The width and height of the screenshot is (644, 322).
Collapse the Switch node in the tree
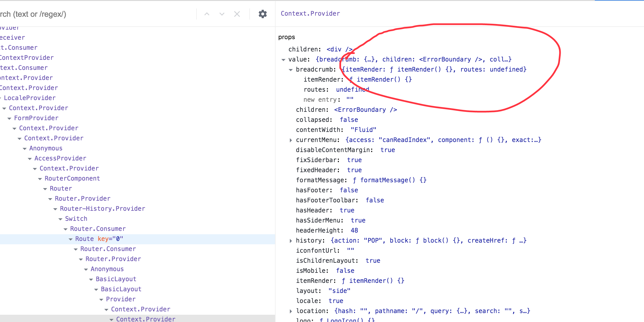(x=60, y=219)
